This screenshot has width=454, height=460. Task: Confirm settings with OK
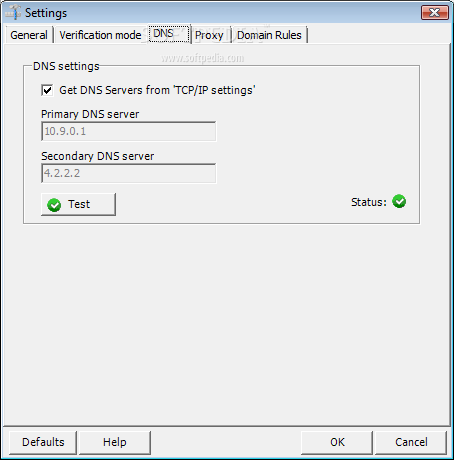click(x=337, y=442)
